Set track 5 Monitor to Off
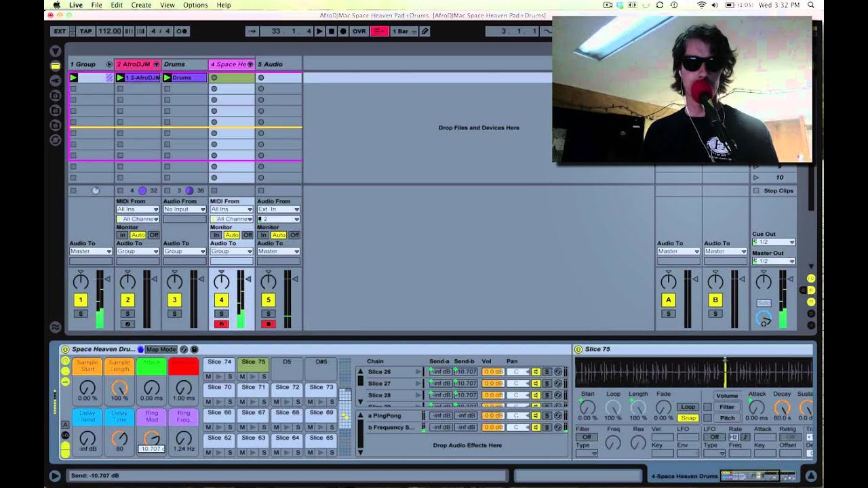Viewport: 868px width, 488px height. pyautogui.click(x=294, y=235)
